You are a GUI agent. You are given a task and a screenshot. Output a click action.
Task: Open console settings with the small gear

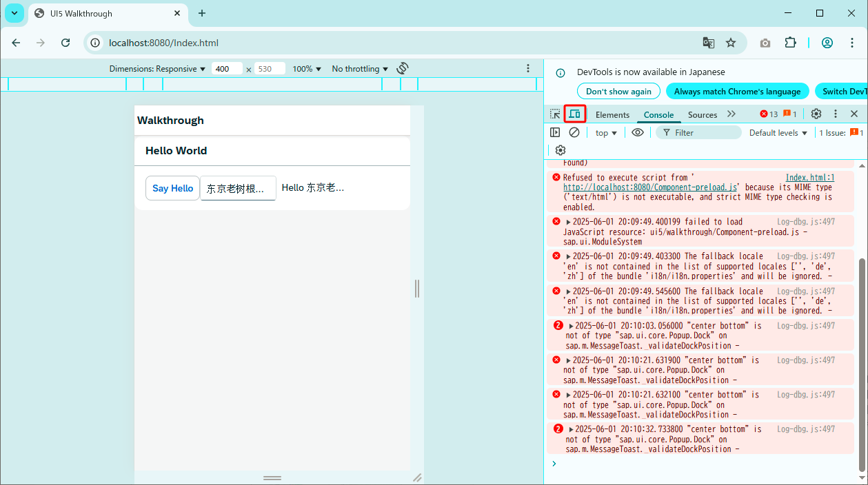[x=561, y=149]
